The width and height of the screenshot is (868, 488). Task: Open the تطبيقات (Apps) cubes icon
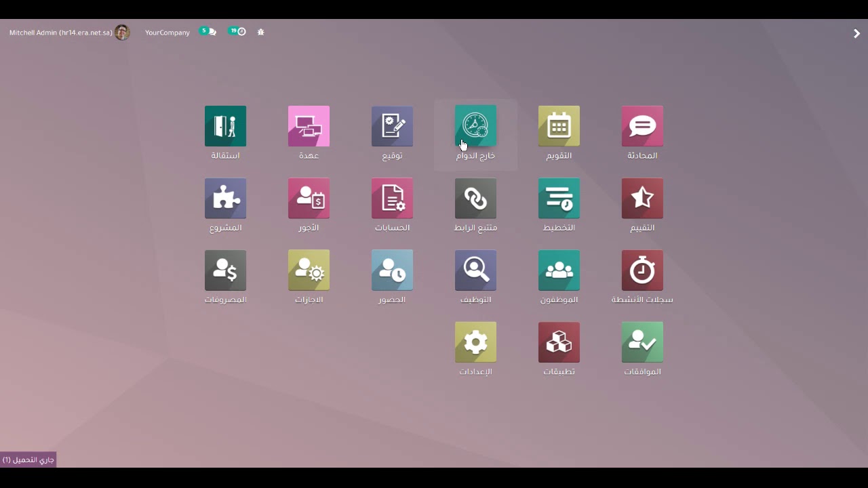click(559, 342)
